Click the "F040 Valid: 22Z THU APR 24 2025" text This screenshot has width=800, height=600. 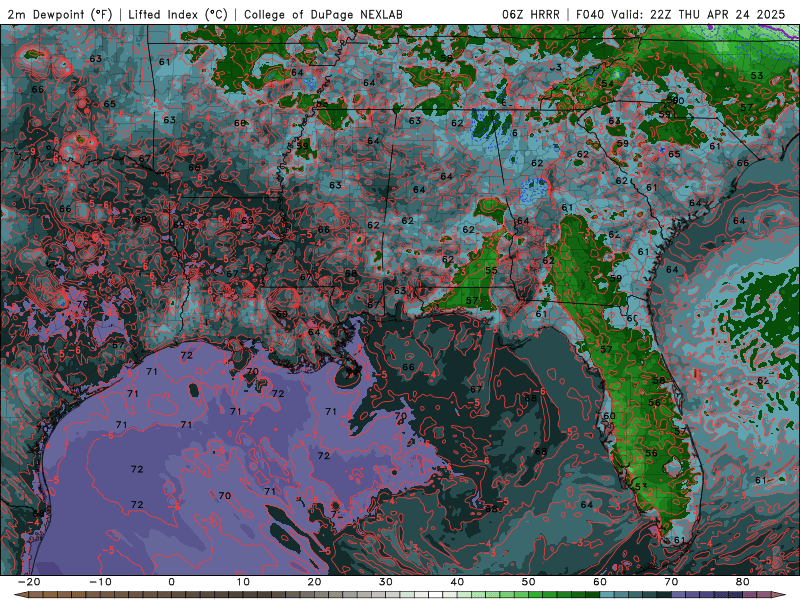[681, 14]
